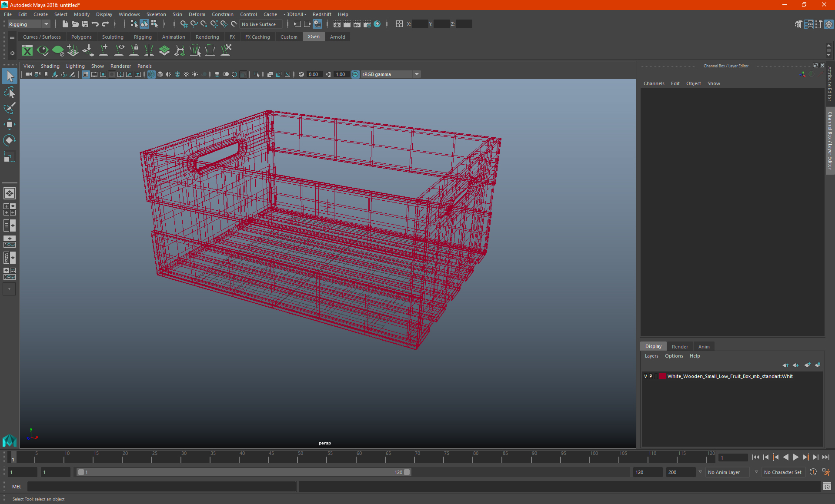Toggle color management ON button
This screenshot has height=504, width=835.
click(355, 74)
